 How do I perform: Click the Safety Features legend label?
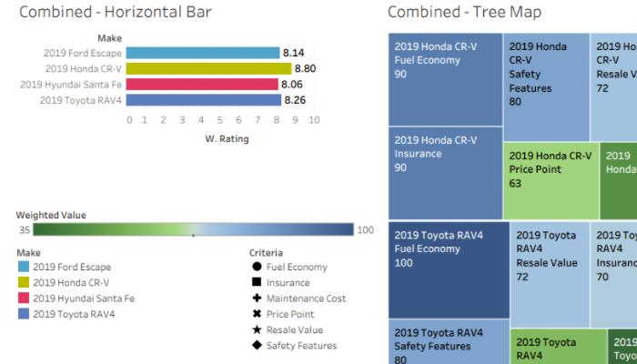point(302,346)
